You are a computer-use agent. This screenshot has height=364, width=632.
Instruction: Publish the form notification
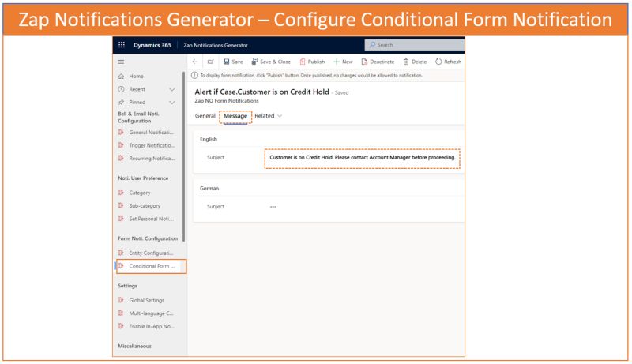tap(312, 62)
